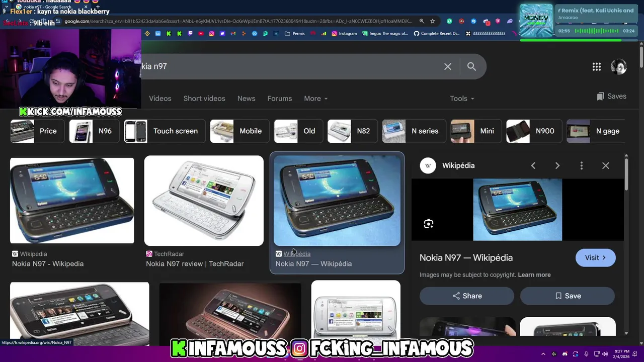
Task: Open the Twitch bookmark icon
Action: (x=190, y=34)
